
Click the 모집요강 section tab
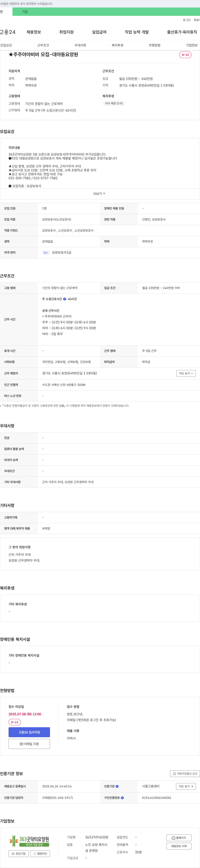tap(6, 45)
